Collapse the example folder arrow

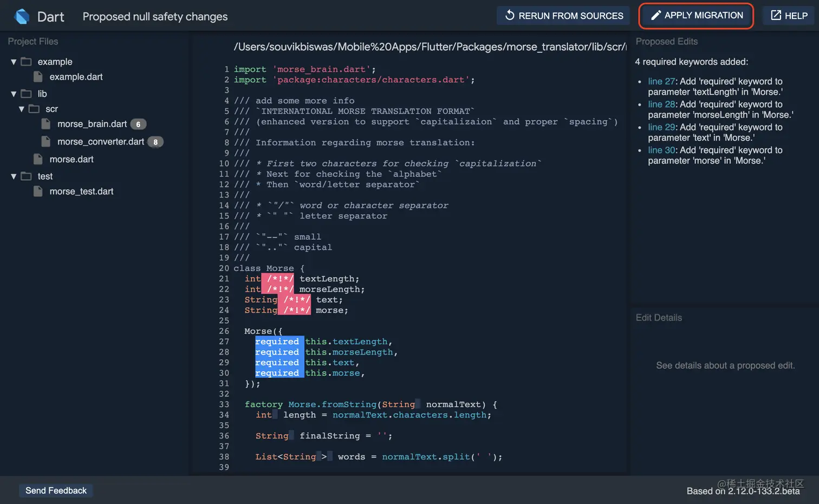coord(14,62)
